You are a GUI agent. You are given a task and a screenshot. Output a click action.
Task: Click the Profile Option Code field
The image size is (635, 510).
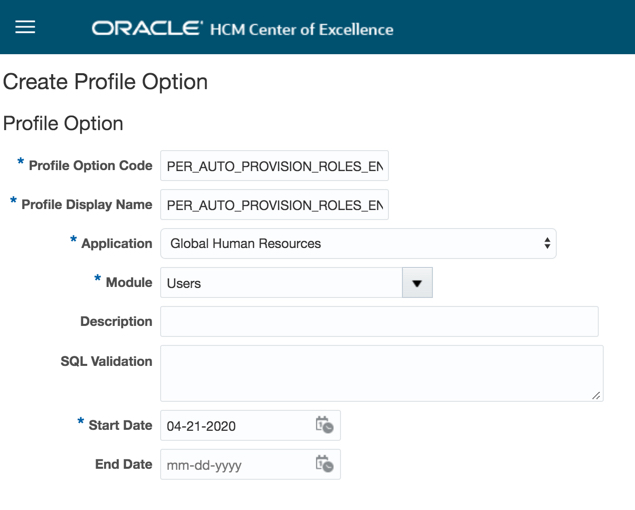tap(274, 166)
